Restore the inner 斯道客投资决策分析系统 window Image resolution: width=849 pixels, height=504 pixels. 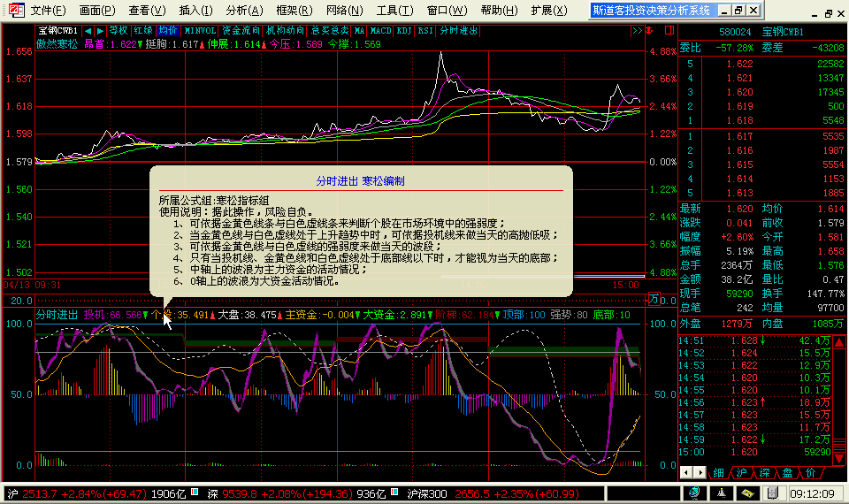(738, 10)
